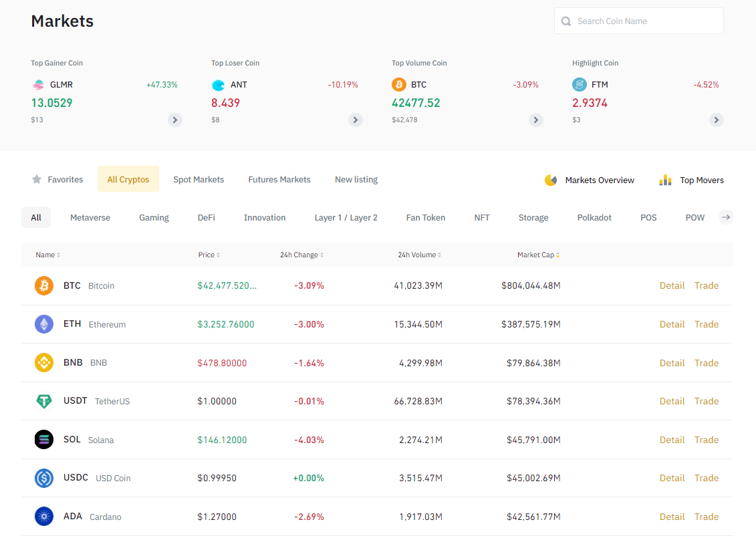Open FTM highlight coin arrow button
The width and height of the screenshot is (756, 536).
[x=717, y=120]
